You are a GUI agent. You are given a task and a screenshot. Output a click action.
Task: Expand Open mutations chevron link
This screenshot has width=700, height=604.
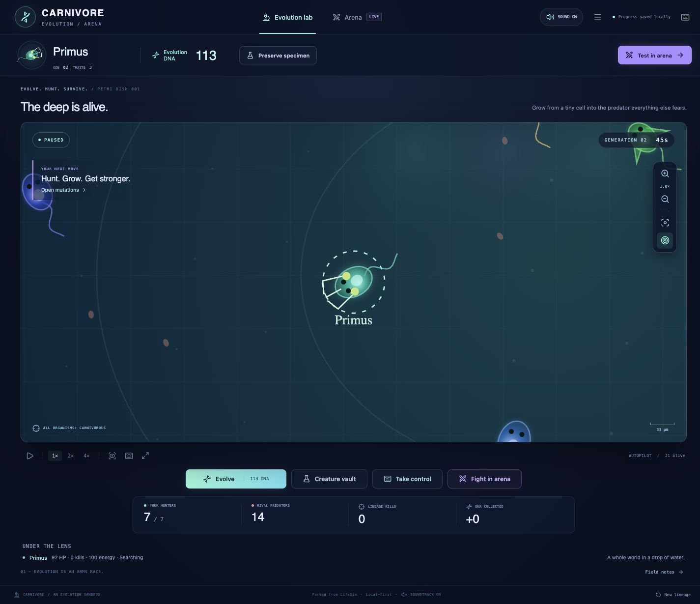click(63, 190)
